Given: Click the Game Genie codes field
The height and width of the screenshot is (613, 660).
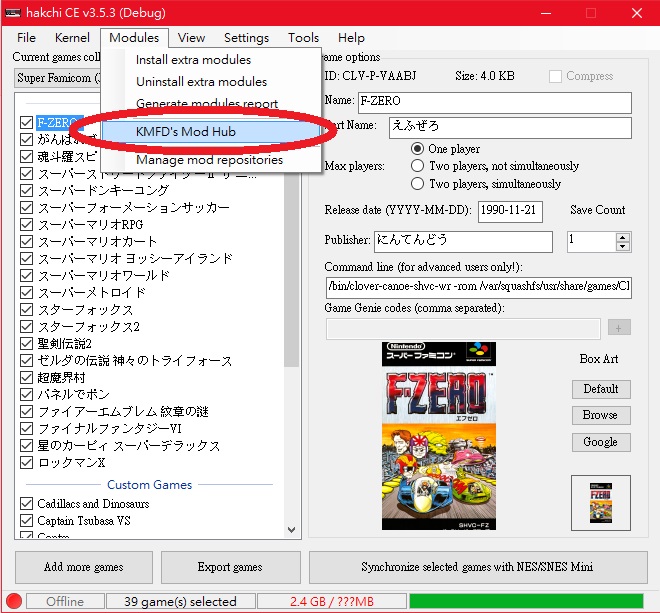Looking at the screenshot, I should click(463, 328).
